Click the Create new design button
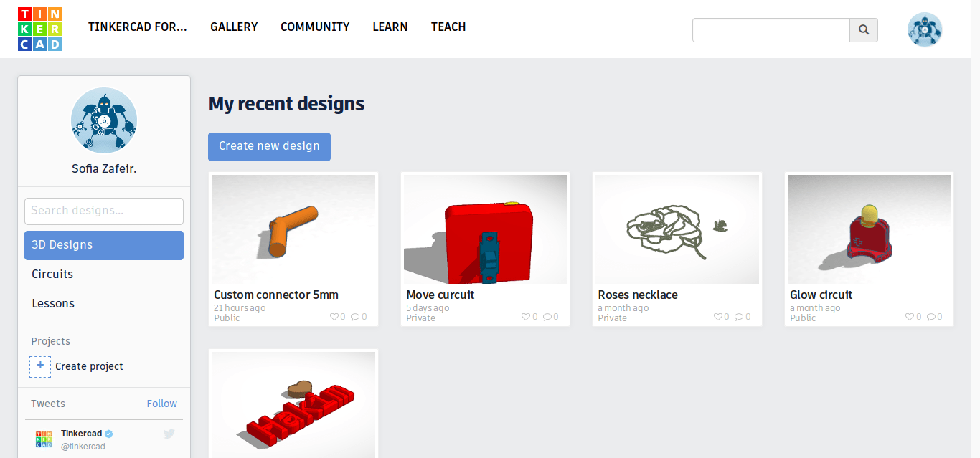 click(x=269, y=146)
